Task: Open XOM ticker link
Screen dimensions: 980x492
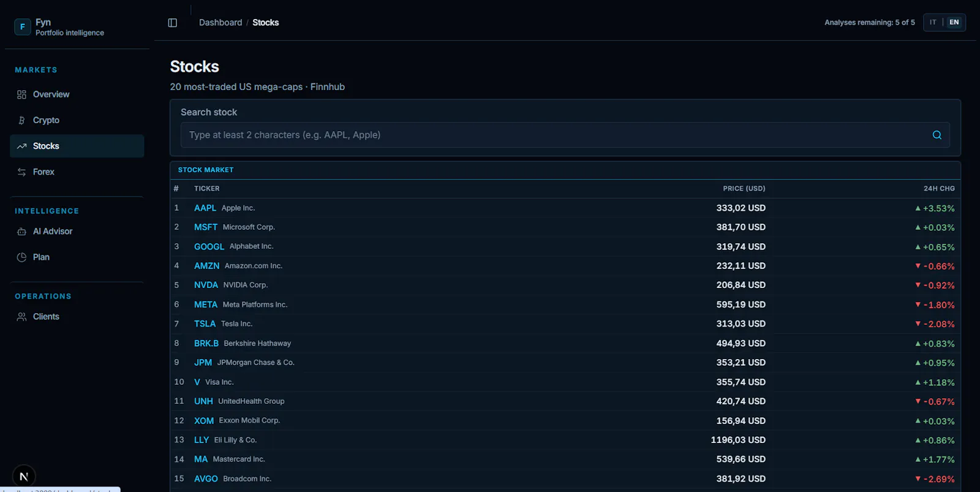Action: point(204,421)
